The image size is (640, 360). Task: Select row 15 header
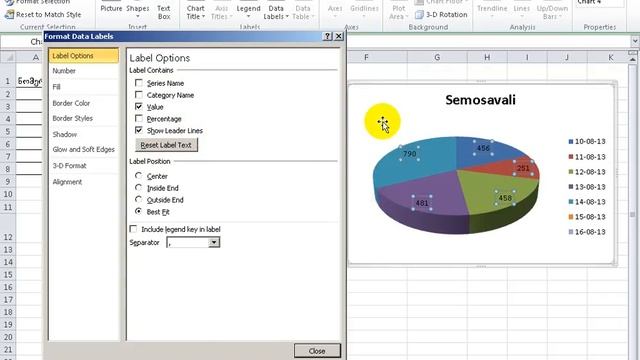point(8,275)
